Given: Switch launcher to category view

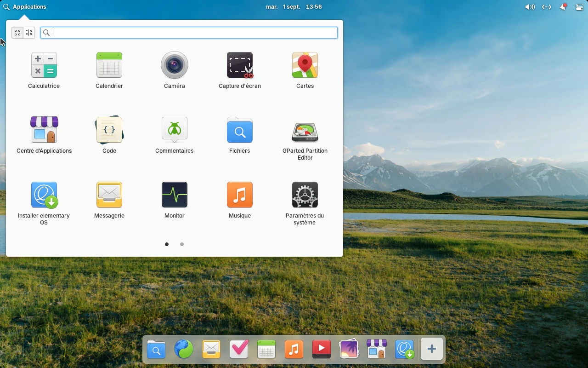Looking at the screenshot, I should [x=29, y=33].
